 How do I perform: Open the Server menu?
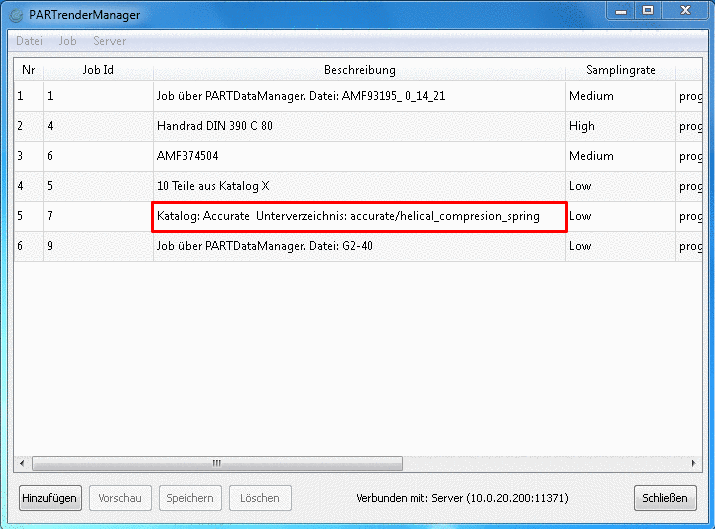(109, 41)
